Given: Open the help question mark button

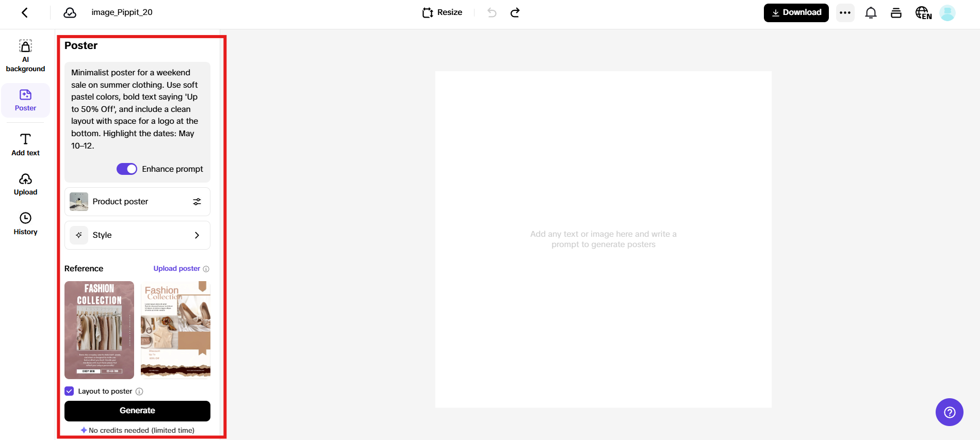Looking at the screenshot, I should tap(949, 412).
